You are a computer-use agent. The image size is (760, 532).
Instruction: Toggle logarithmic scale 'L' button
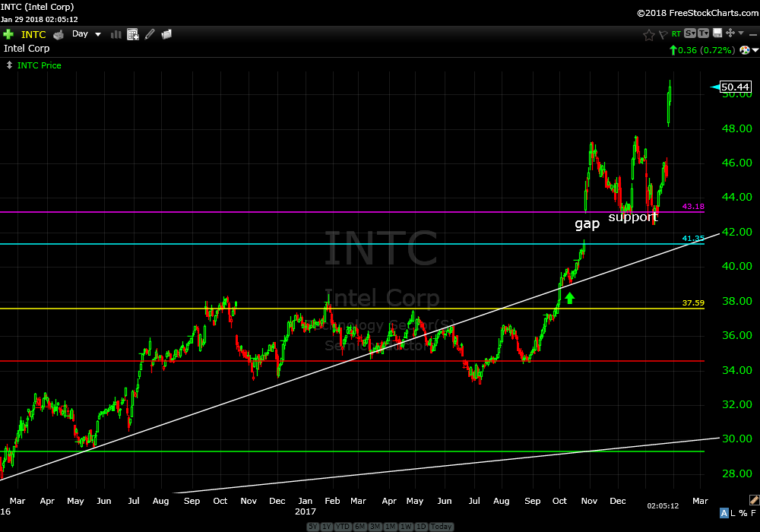[733, 514]
